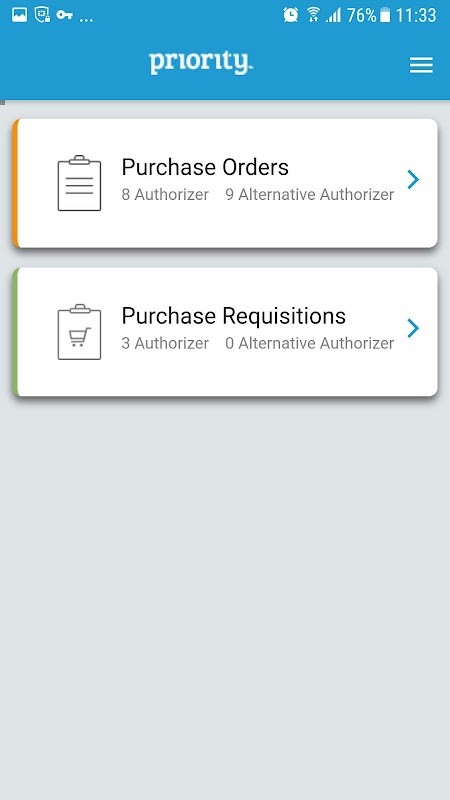
Task: Select 3 Authorizer under Purchase Requisitions
Action: tap(165, 343)
